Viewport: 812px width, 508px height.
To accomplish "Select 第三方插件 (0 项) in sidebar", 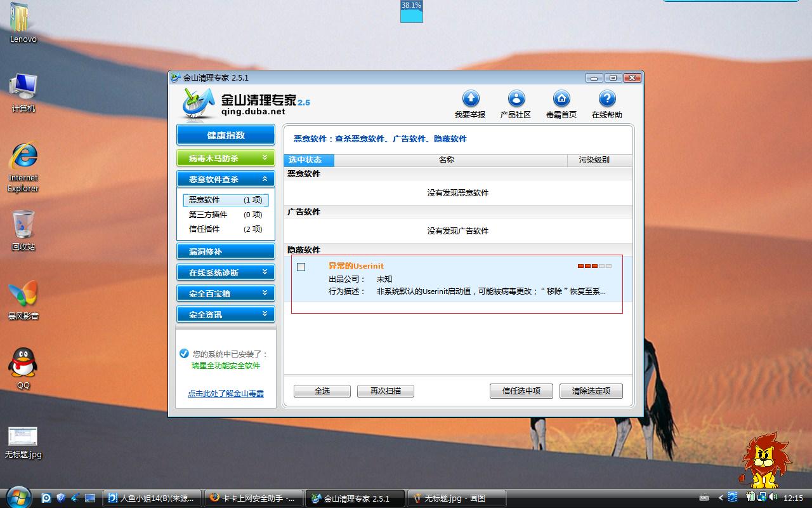I will (x=226, y=215).
